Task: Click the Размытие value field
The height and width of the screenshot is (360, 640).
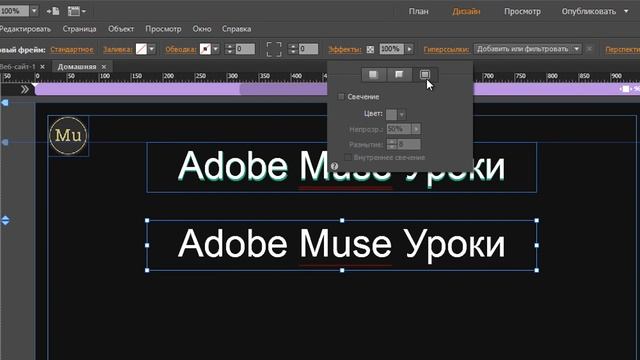Action: [x=409, y=144]
